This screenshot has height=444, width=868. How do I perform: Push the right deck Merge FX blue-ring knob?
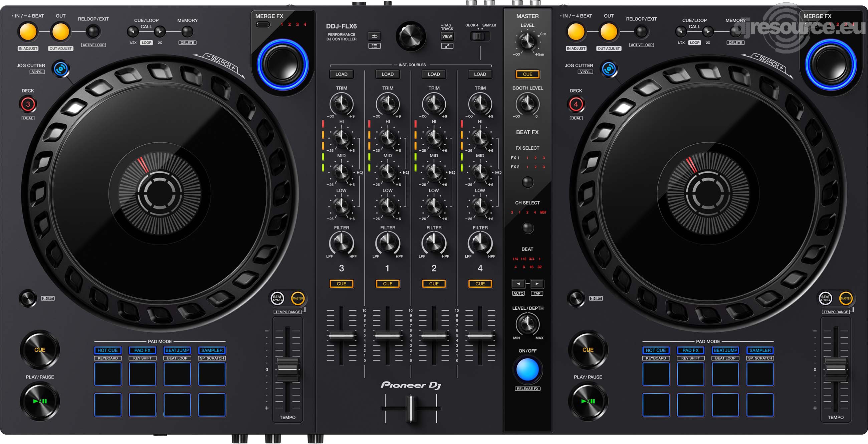[831, 64]
